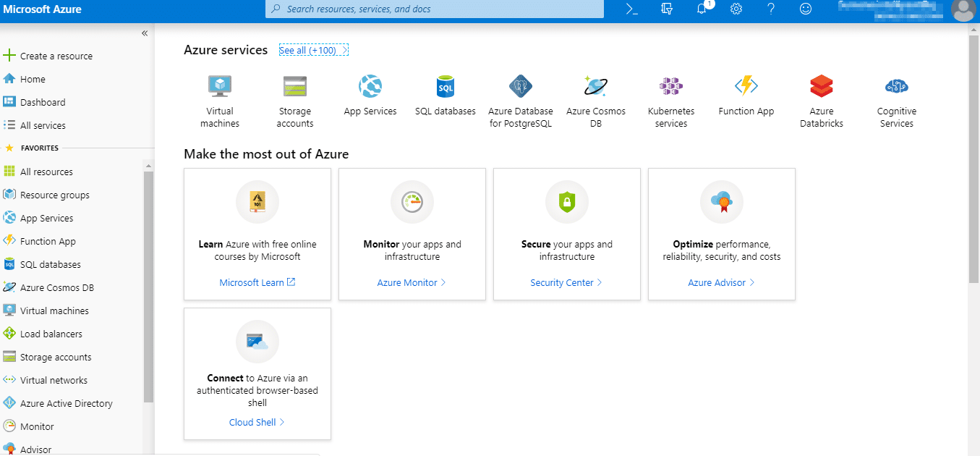Open Storage accounts service icon
Image resolution: width=980 pixels, height=456 pixels.
(295, 87)
